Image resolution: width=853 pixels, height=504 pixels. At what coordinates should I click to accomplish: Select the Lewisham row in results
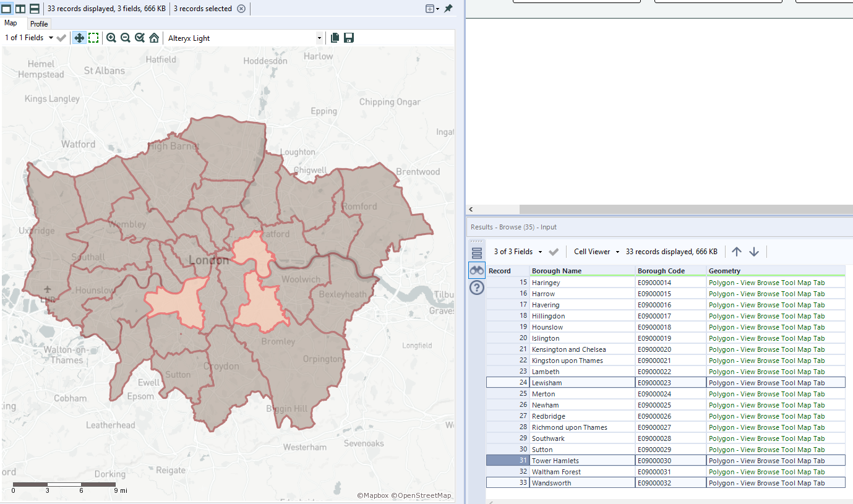[581, 383]
